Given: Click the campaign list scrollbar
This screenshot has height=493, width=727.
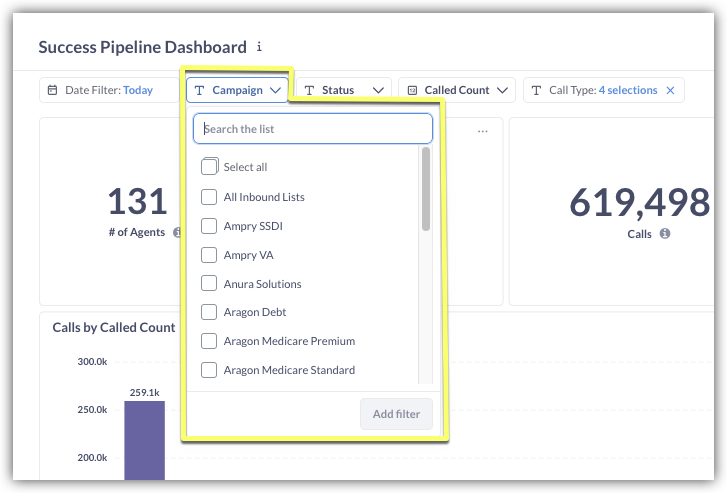Looking at the screenshot, I should click(x=425, y=190).
